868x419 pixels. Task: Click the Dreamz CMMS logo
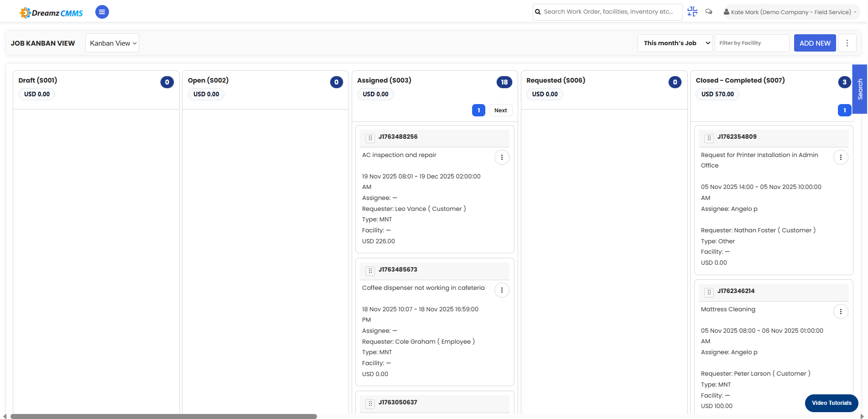(51, 13)
